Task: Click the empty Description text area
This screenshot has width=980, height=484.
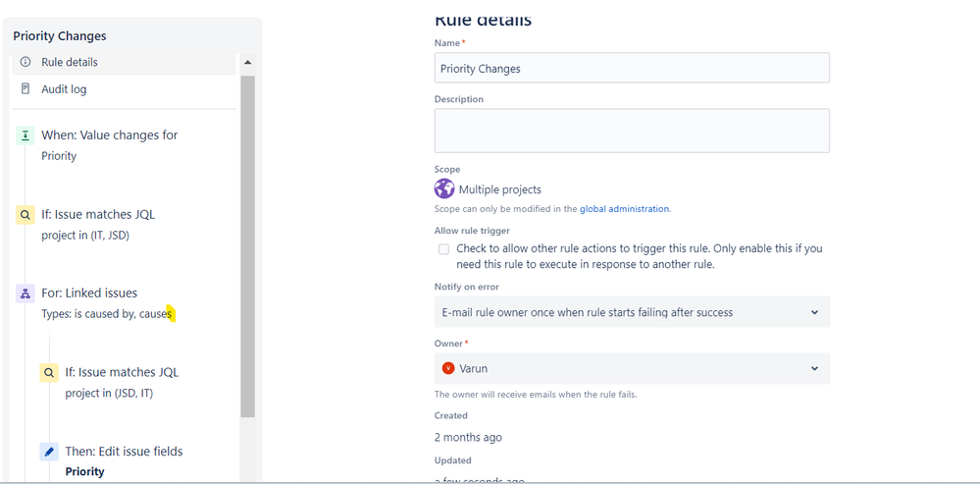Action: (x=632, y=131)
